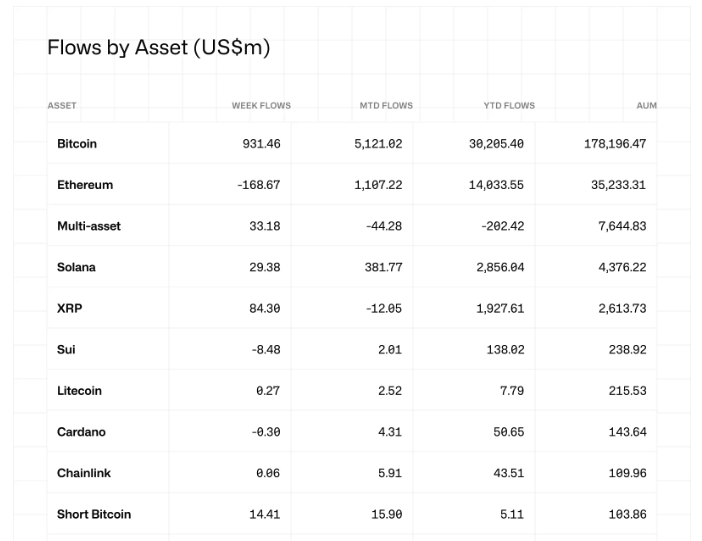
Task: Click Sui AUM value 238.92
Action: (x=628, y=350)
